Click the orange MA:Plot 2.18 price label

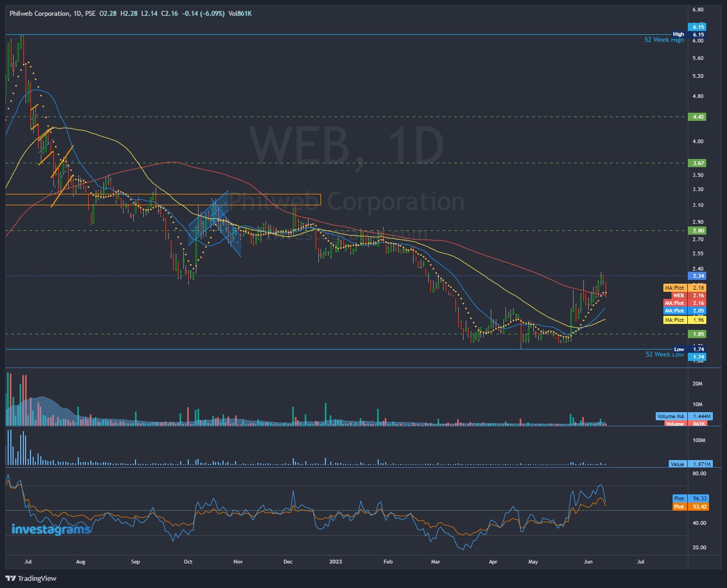[x=684, y=287]
